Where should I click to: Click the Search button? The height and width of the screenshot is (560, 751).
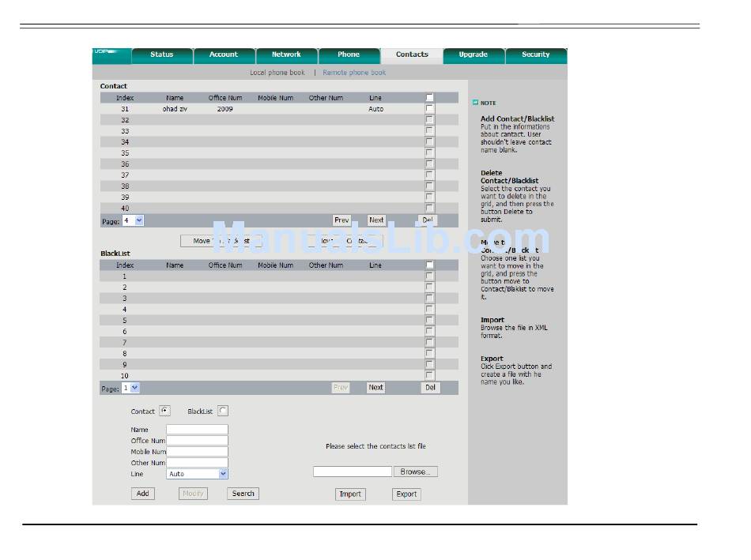coord(243,494)
